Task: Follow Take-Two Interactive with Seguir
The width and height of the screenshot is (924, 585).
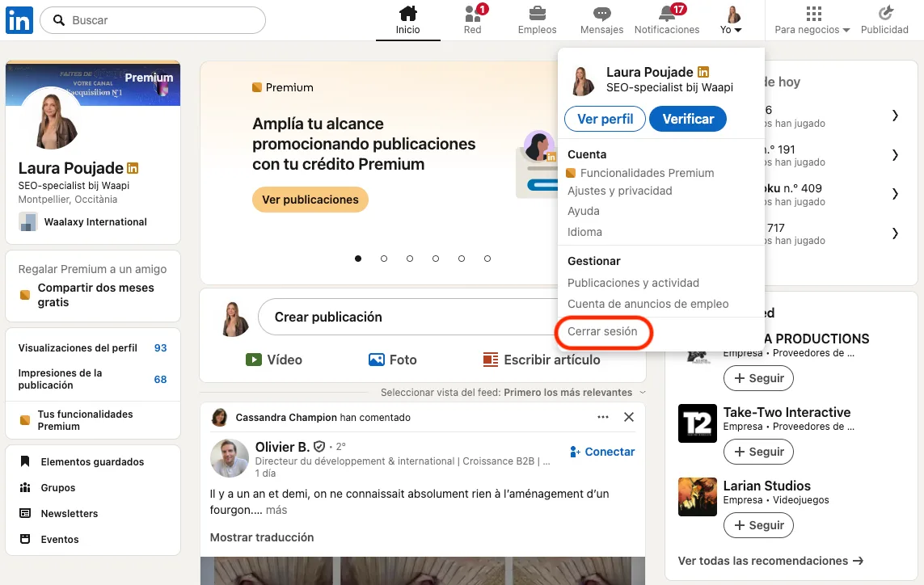Action: [758, 452]
